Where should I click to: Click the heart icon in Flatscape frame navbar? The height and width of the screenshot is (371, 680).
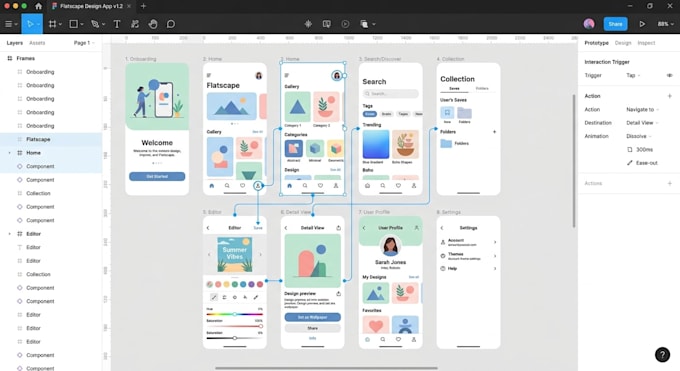coord(242,185)
